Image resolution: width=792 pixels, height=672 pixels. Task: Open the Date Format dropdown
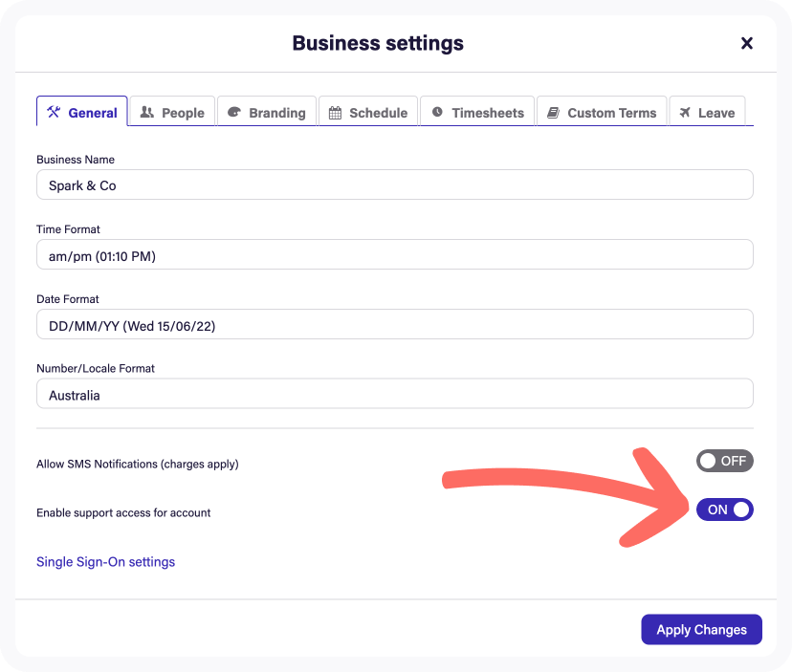pyautogui.click(x=395, y=324)
